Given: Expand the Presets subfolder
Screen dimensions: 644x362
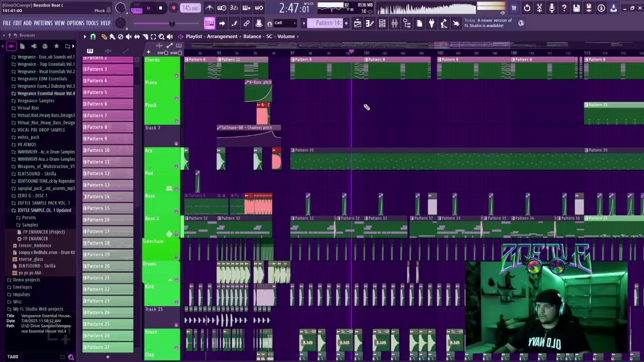Looking at the screenshot, I should [x=29, y=218].
